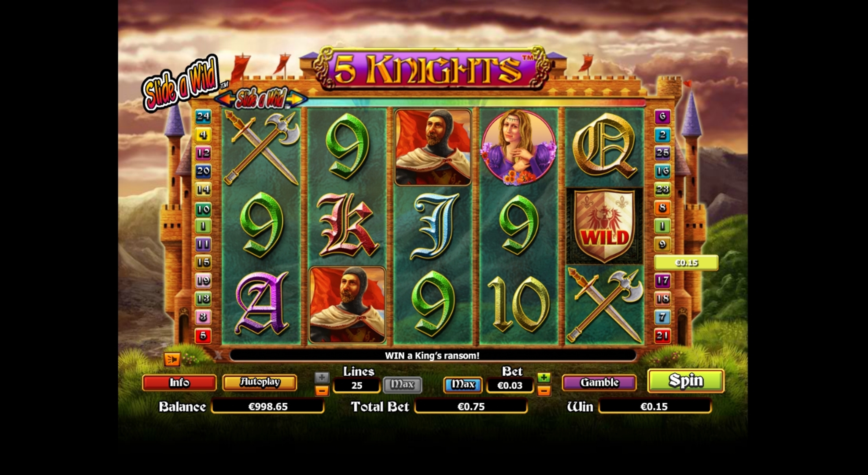Click the Slide a Wild arrow slider

tap(261, 99)
